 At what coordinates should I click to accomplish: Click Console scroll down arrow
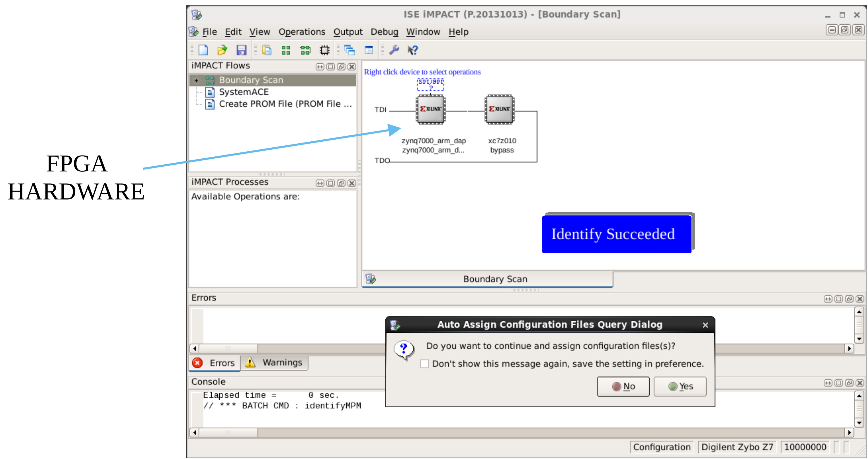859,422
